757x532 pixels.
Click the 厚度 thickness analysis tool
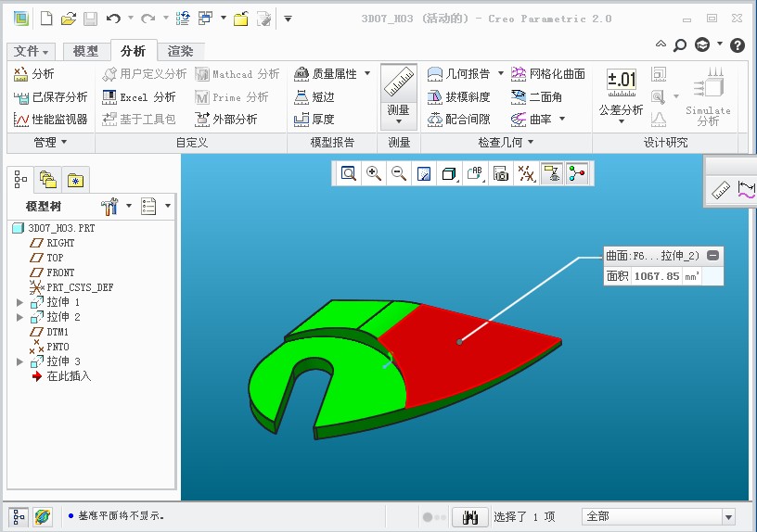tap(314, 119)
